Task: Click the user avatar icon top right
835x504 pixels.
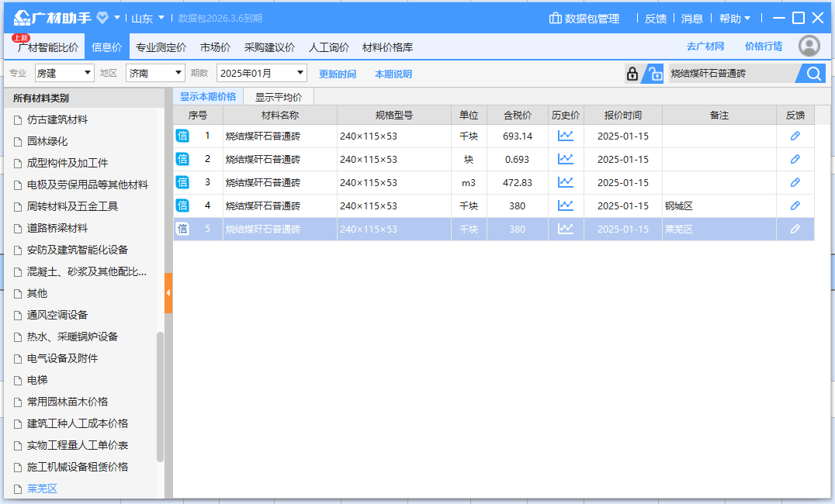Action: coord(809,46)
